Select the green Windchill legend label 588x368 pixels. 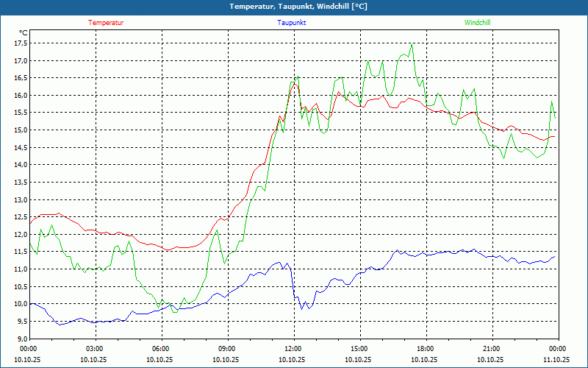478,23
